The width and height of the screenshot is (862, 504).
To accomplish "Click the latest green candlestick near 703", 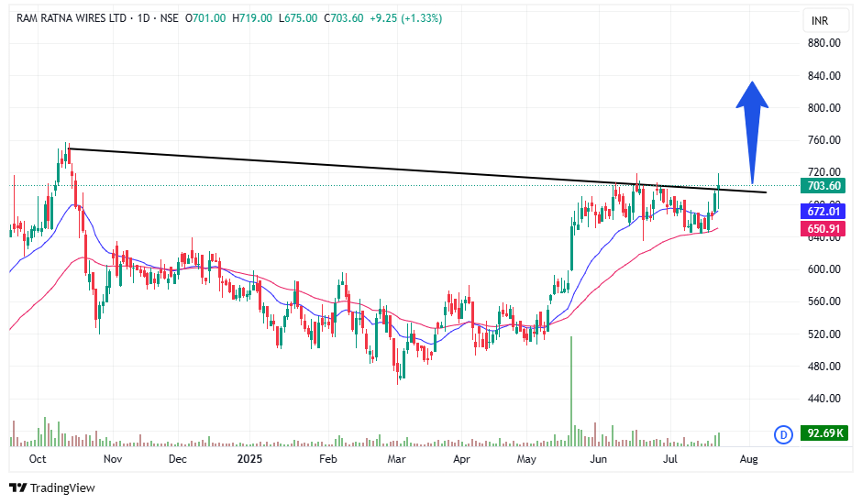I will click(x=719, y=192).
